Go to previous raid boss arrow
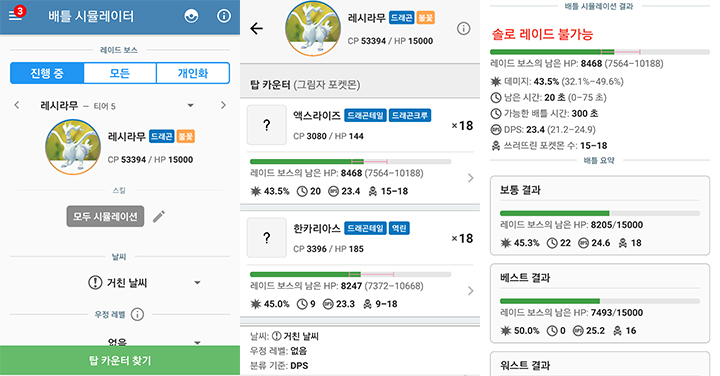The image size is (720, 376). click(17, 105)
